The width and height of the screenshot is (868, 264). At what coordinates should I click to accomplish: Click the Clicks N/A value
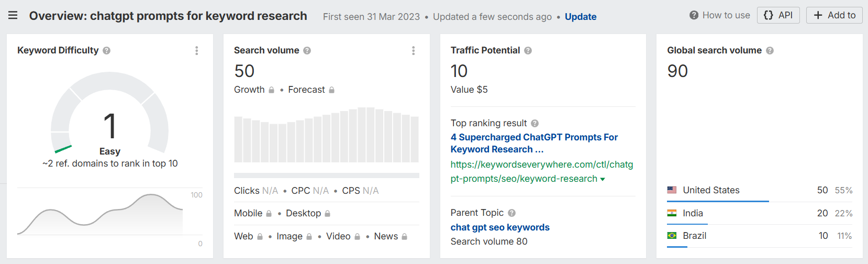pyautogui.click(x=270, y=191)
